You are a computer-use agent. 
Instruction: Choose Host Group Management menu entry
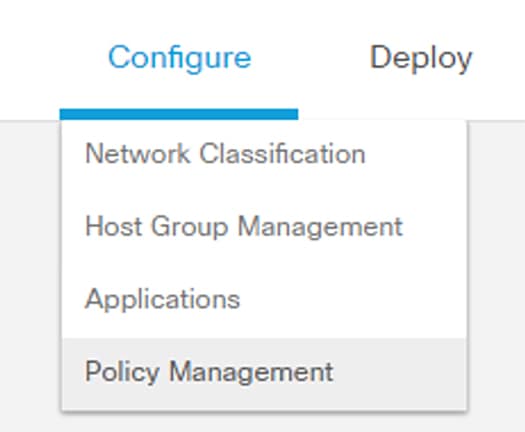pyautogui.click(x=264, y=227)
